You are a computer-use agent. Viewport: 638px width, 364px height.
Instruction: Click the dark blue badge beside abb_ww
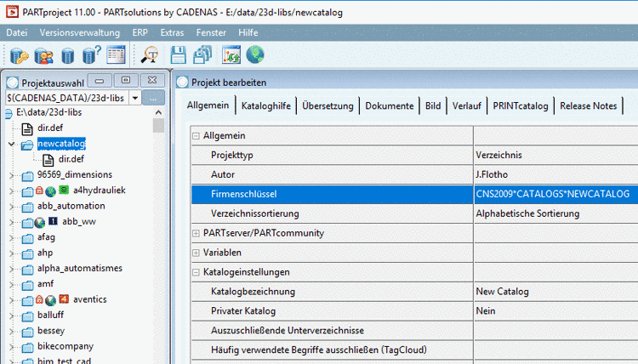pyautogui.click(x=53, y=221)
